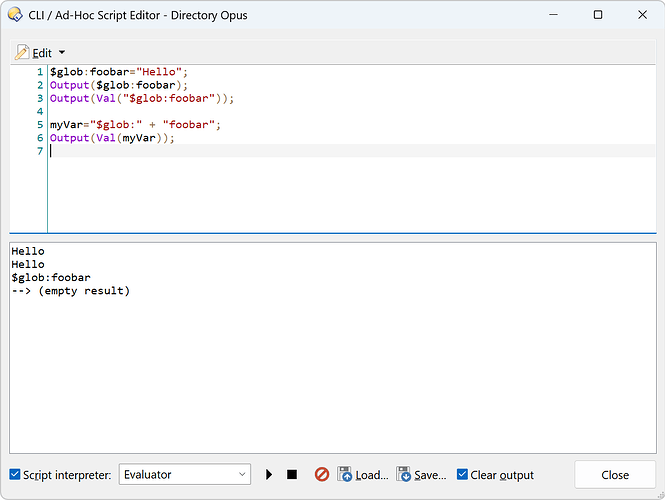The height and width of the screenshot is (500, 665).
Task: Click the second Hello output line
Action: point(28,264)
